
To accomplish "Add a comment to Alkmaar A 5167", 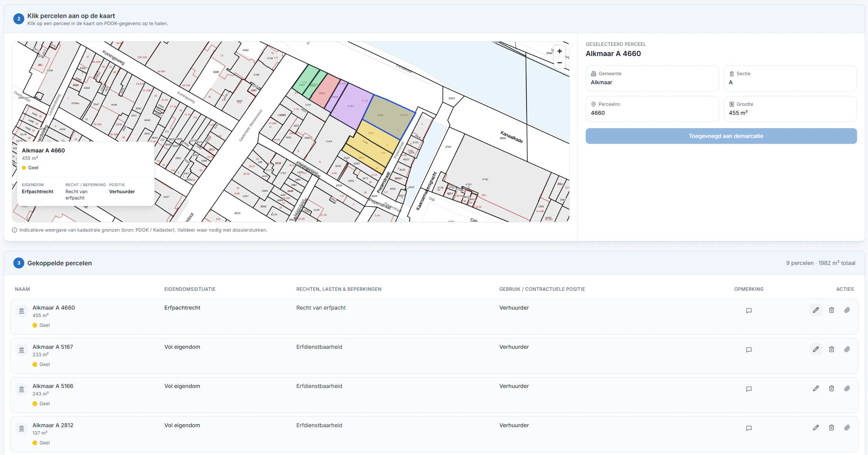I will point(749,350).
